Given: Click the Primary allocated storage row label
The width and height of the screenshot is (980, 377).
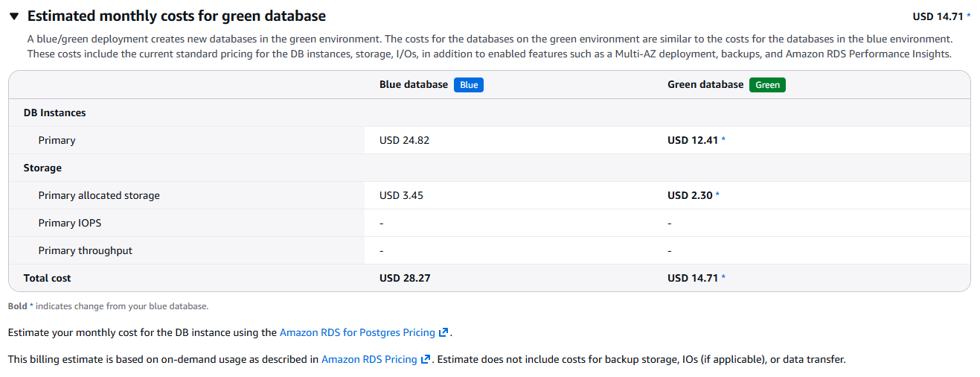Looking at the screenshot, I should click(x=99, y=195).
